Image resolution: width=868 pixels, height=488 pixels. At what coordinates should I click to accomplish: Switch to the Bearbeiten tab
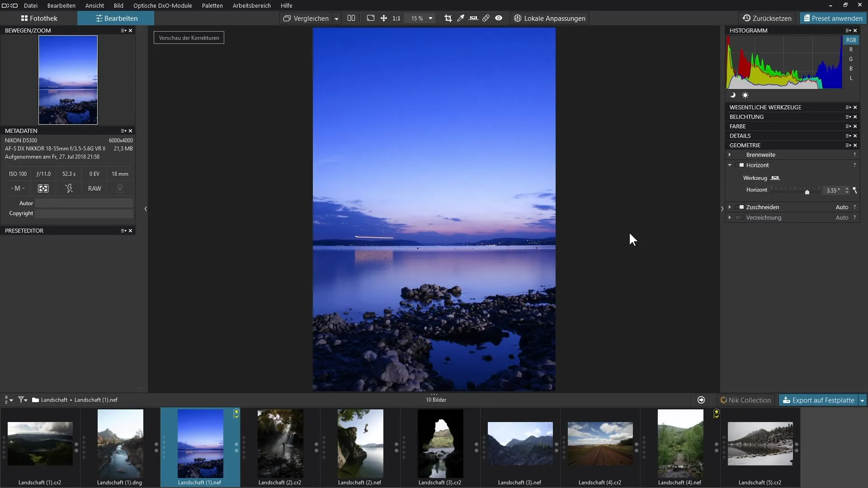coord(116,18)
